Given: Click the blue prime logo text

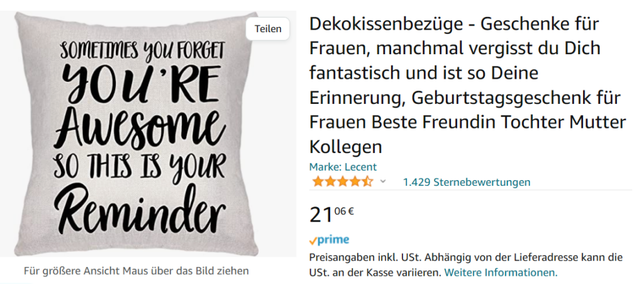Looking at the screenshot, I should coord(333,240).
